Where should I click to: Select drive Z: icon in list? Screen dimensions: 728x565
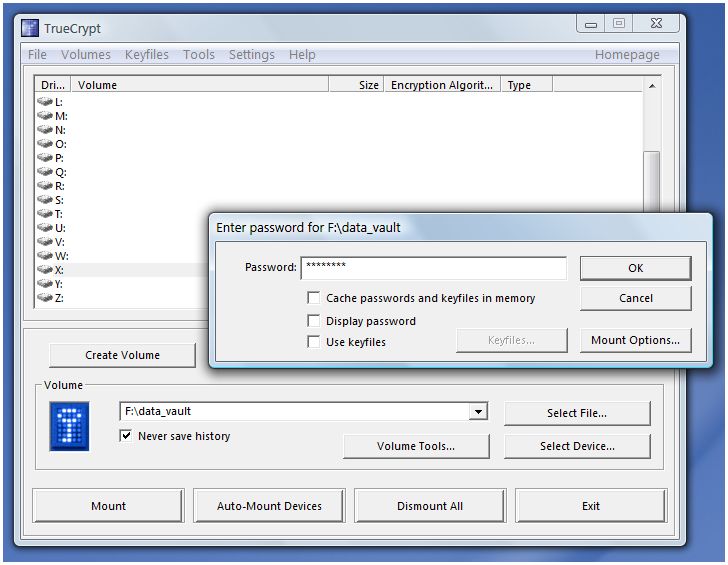tap(45, 298)
